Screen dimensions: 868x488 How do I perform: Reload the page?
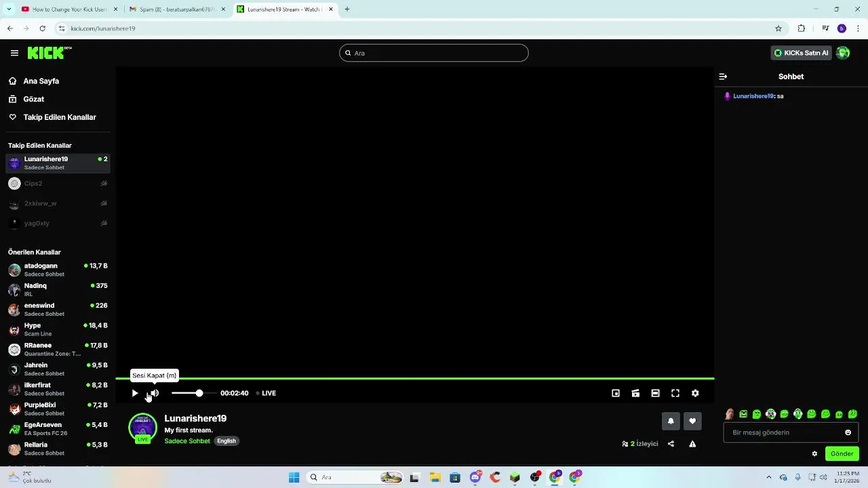(42, 28)
